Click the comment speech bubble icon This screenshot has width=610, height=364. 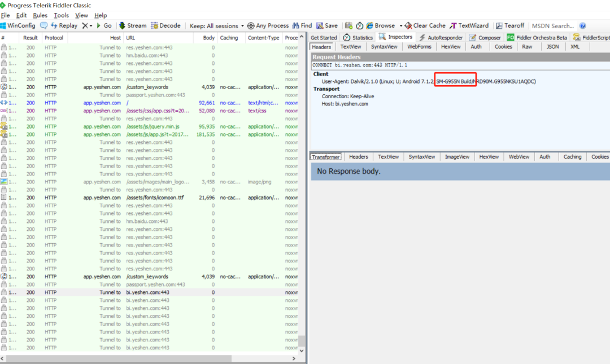pyautogui.click(x=44, y=25)
